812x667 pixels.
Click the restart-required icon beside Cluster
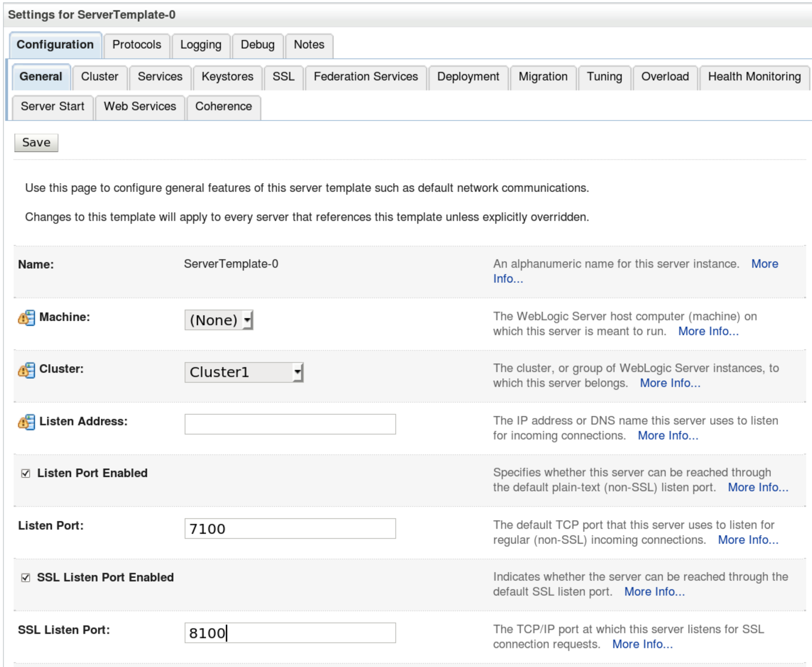26,370
